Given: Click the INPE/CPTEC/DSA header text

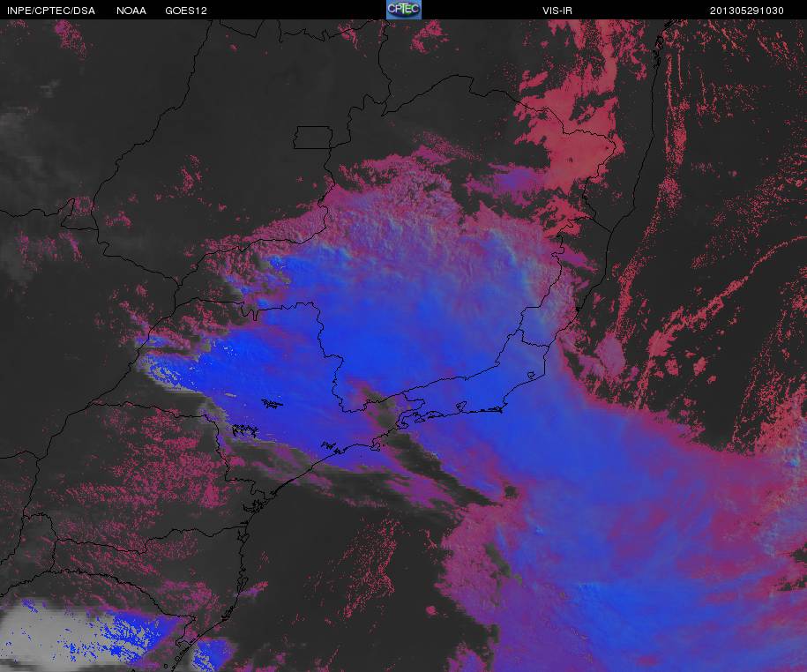Looking at the screenshot, I should (x=51, y=11).
